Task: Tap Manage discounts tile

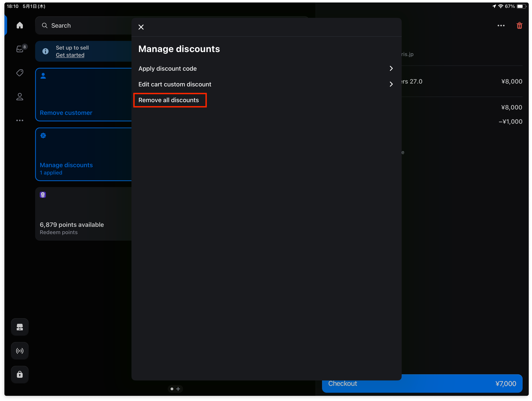Action: pos(83,154)
